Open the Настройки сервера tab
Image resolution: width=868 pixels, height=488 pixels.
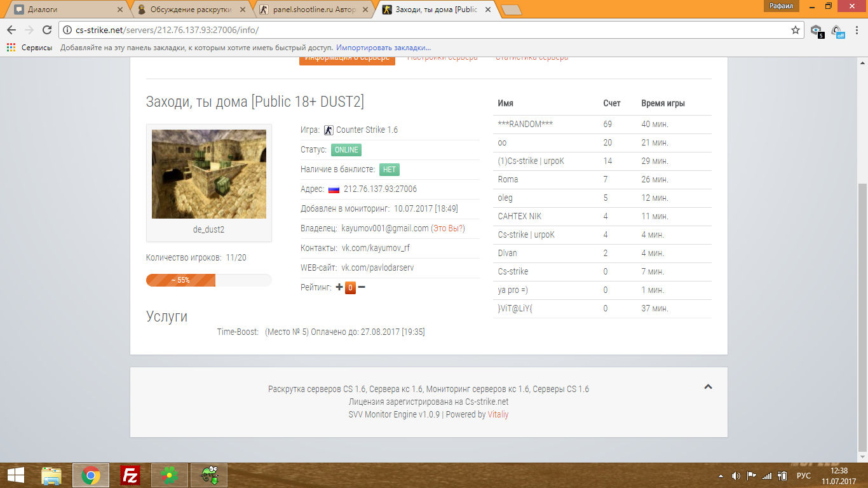(x=442, y=57)
